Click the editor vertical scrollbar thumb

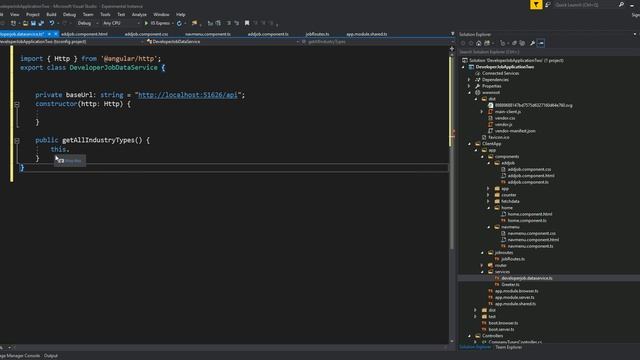pyautogui.click(x=451, y=153)
